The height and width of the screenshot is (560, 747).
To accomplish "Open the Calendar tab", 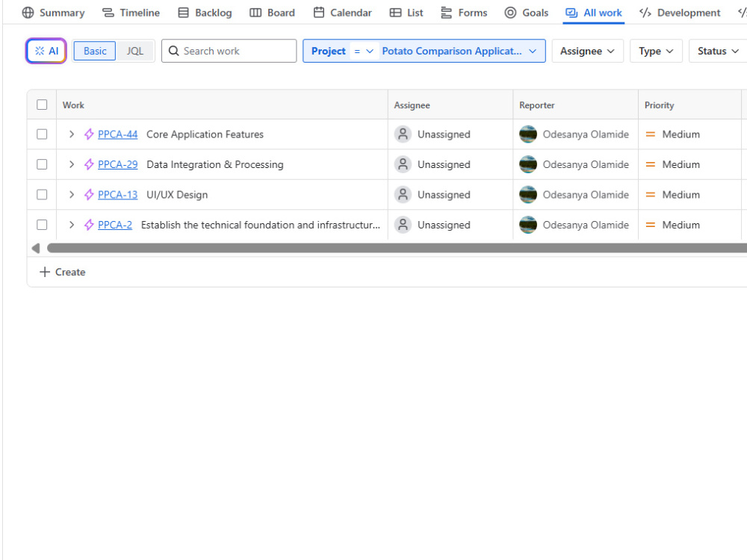I will (x=343, y=13).
